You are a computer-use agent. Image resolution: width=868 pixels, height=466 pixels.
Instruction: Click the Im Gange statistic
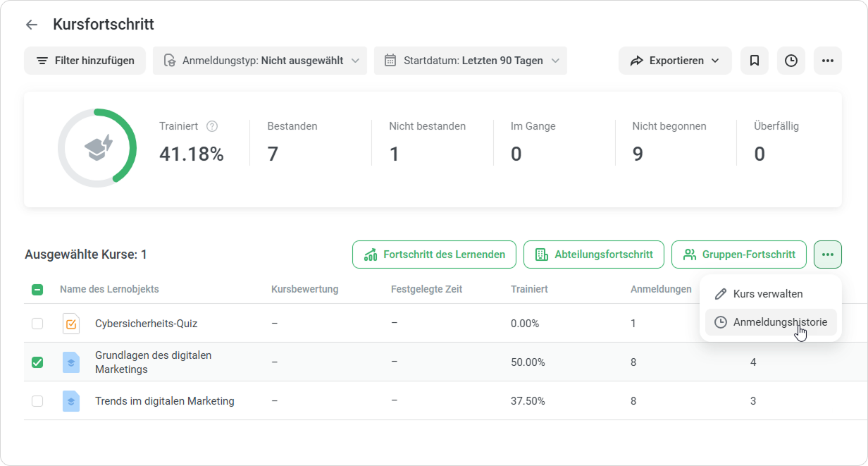click(x=533, y=142)
